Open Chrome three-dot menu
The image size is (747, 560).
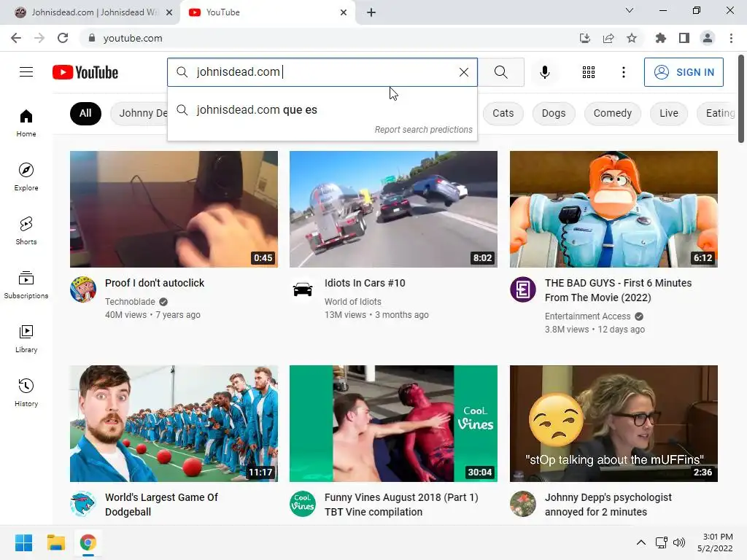coord(731,38)
